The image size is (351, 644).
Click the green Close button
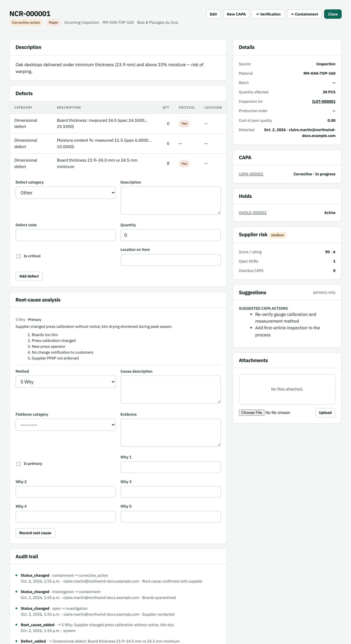pyautogui.click(x=332, y=14)
